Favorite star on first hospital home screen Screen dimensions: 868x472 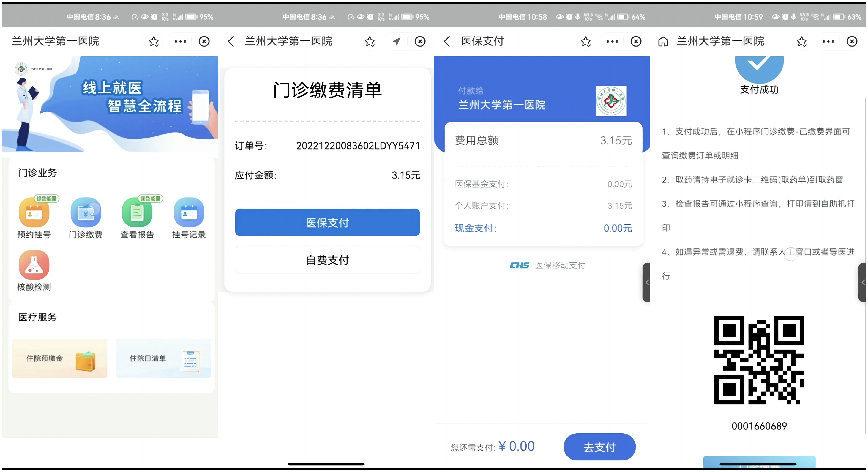pyautogui.click(x=154, y=42)
